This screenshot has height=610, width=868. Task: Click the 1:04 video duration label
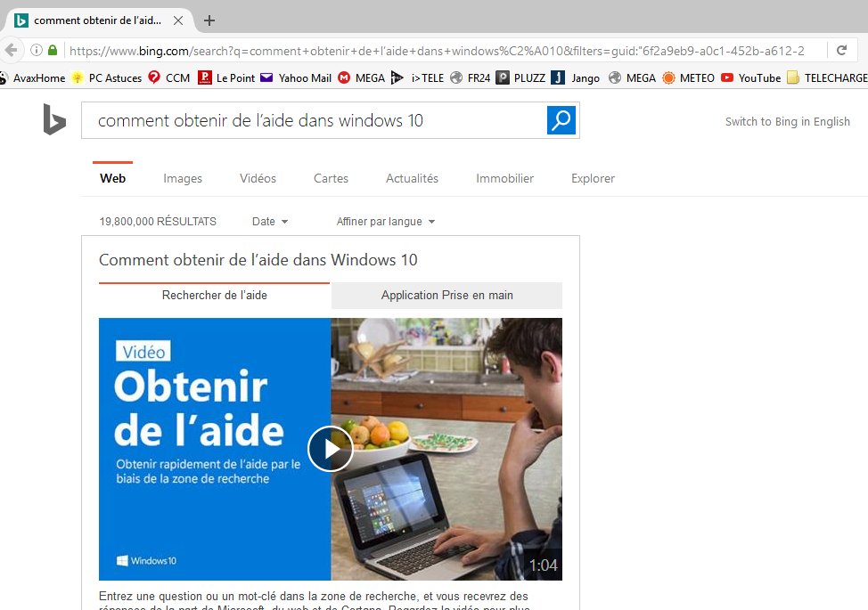coord(543,565)
